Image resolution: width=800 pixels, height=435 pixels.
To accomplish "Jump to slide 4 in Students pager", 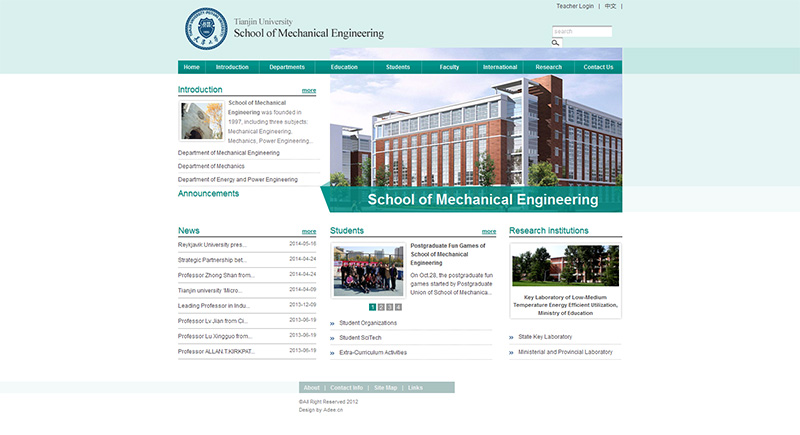I will tap(398, 307).
